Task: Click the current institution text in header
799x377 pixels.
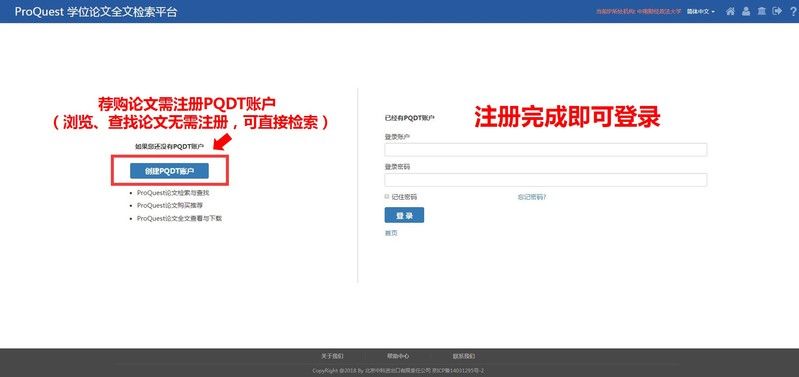Action: click(638, 11)
